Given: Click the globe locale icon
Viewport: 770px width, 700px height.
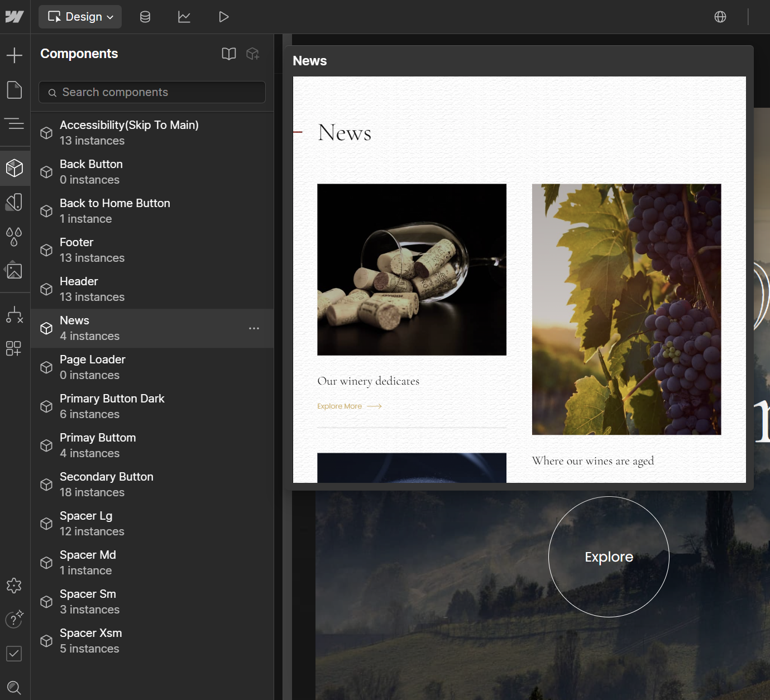Looking at the screenshot, I should (720, 17).
